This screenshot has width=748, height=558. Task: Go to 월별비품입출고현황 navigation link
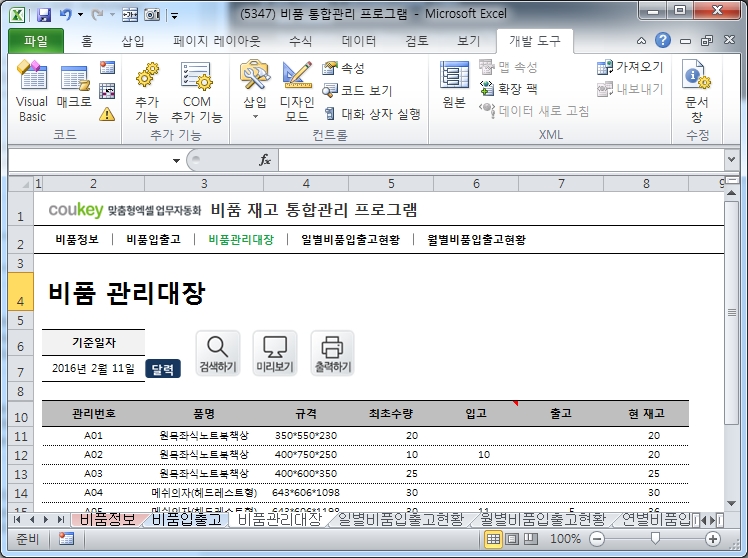[x=476, y=239]
